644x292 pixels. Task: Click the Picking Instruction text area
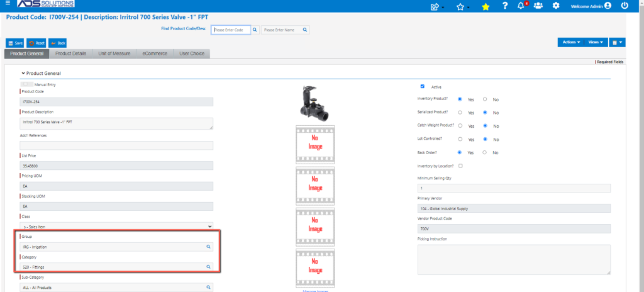(514, 259)
